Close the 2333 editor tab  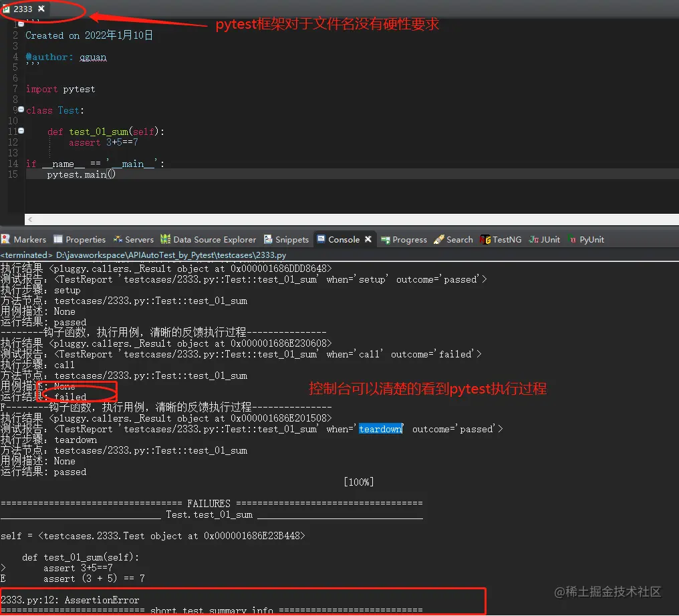click(41, 8)
